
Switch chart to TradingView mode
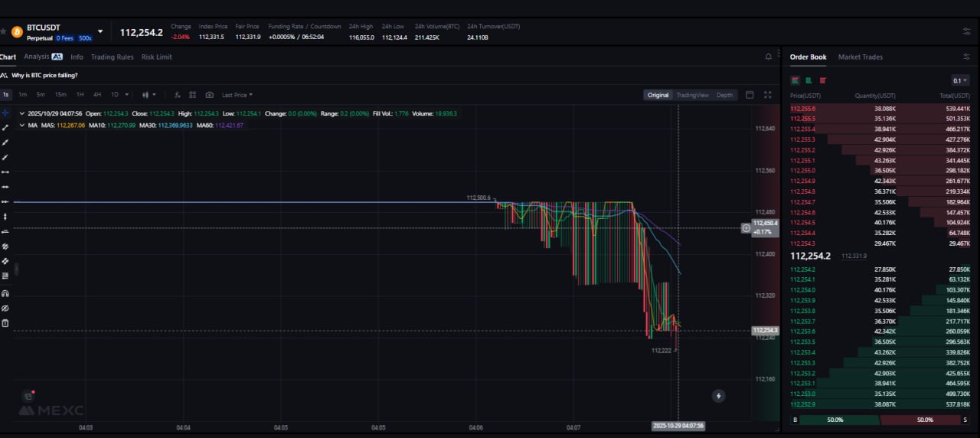click(x=692, y=95)
